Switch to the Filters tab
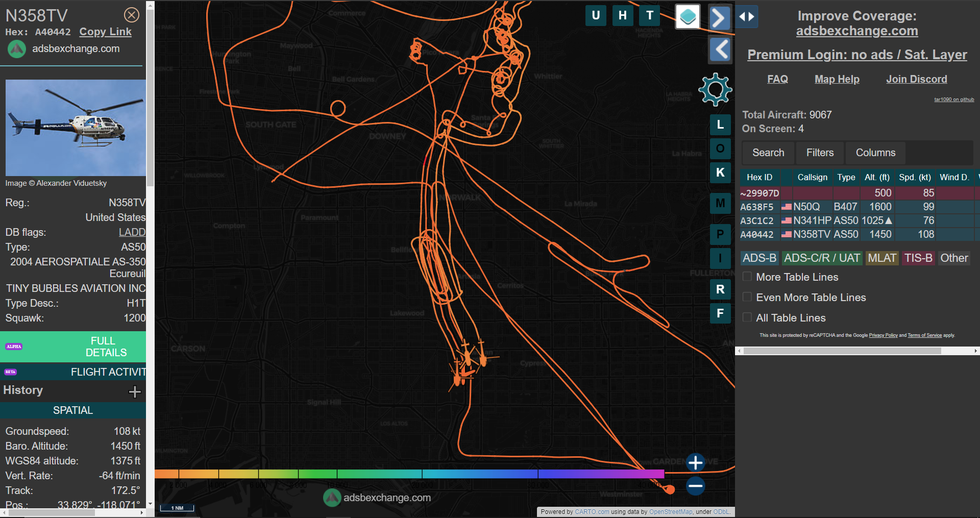Viewport: 980px width, 518px height. tap(820, 153)
